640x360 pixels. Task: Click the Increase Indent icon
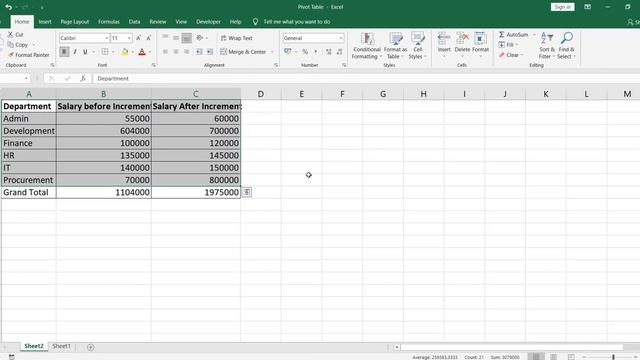(x=210, y=52)
